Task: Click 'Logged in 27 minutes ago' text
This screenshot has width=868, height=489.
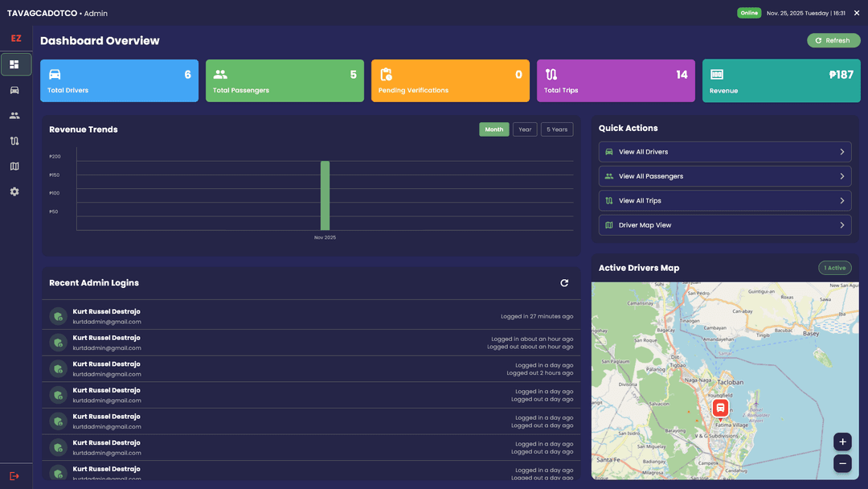Action: click(537, 316)
